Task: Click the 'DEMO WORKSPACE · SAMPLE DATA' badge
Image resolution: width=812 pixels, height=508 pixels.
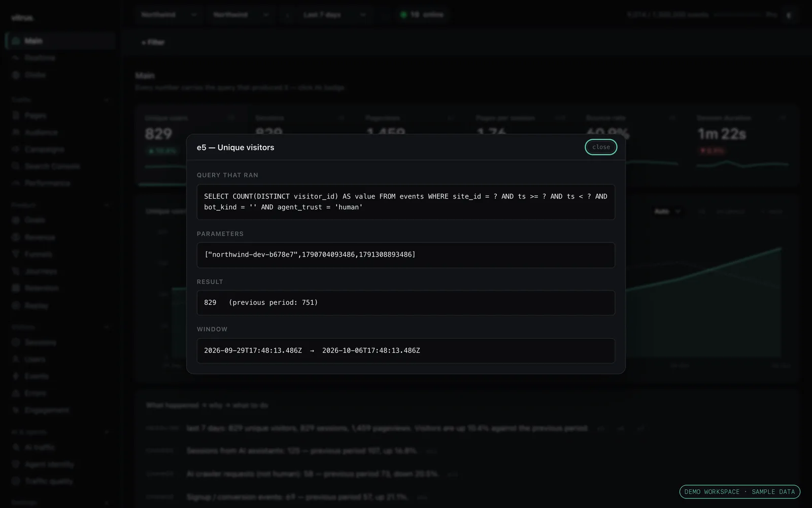Action: pos(739,492)
